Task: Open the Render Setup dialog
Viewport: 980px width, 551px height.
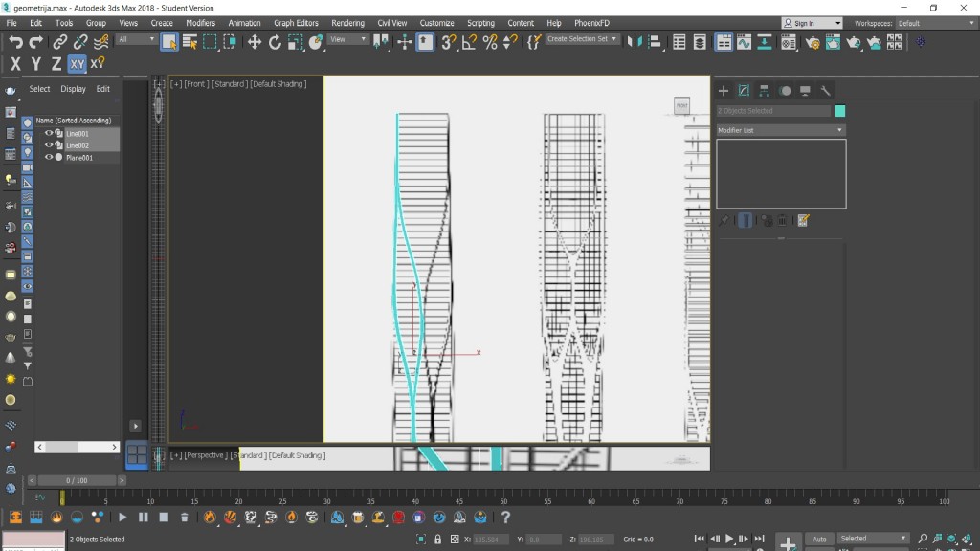Action: tap(813, 42)
